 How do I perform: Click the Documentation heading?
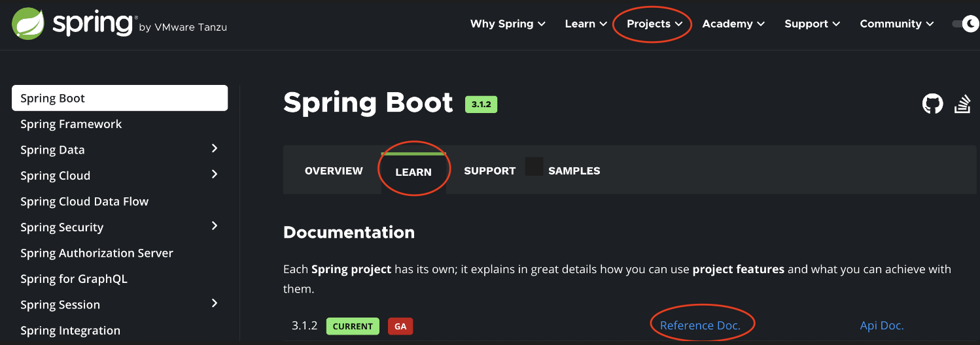pyautogui.click(x=349, y=232)
